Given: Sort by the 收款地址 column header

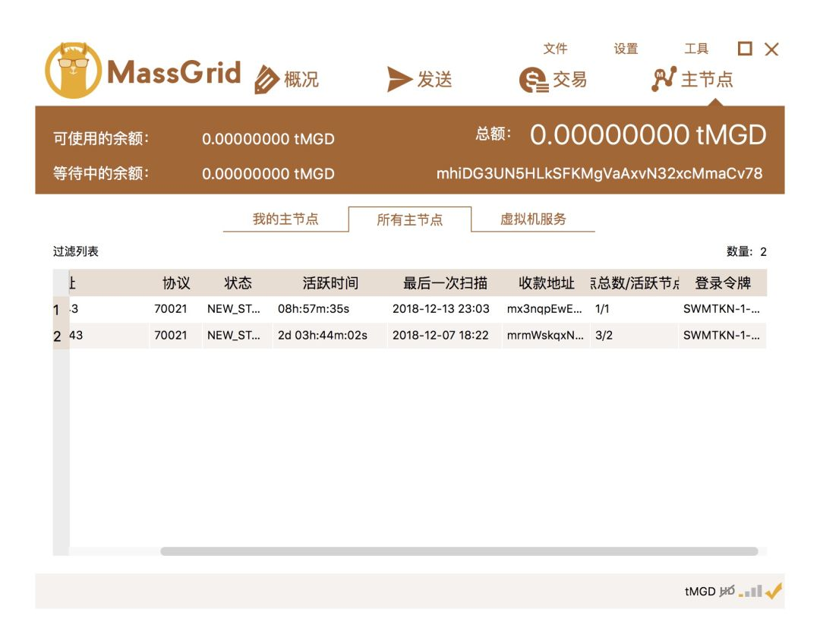Looking at the screenshot, I should coord(547,283).
